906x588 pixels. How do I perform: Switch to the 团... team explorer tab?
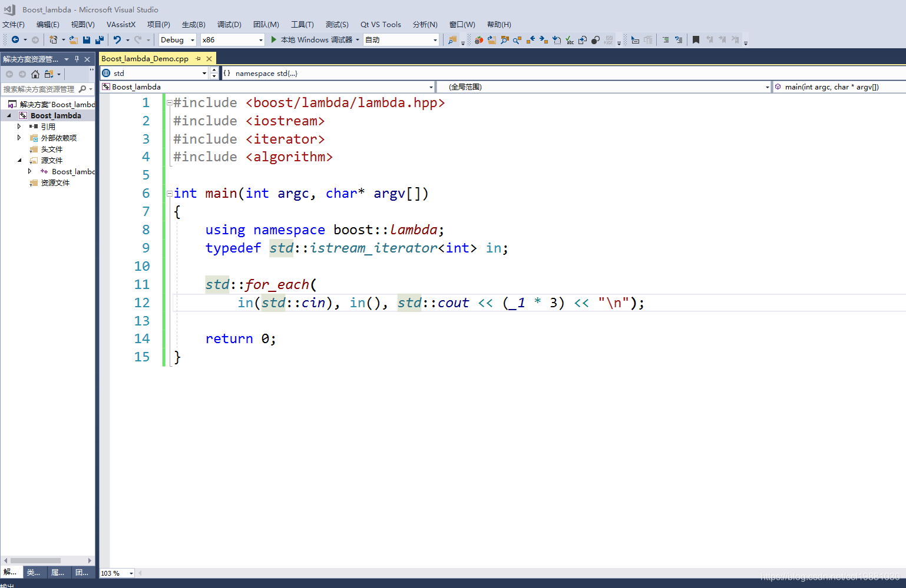[x=82, y=573]
